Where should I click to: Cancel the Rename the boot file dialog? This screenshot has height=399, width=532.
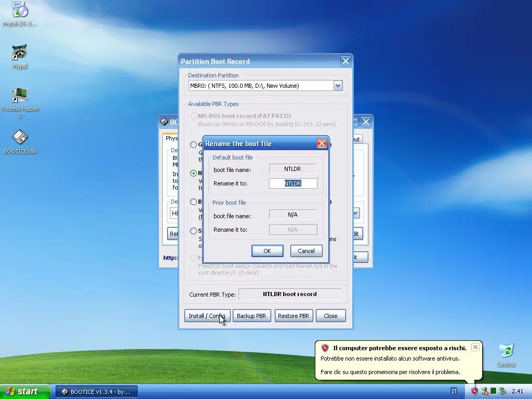click(x=306, y=251)
